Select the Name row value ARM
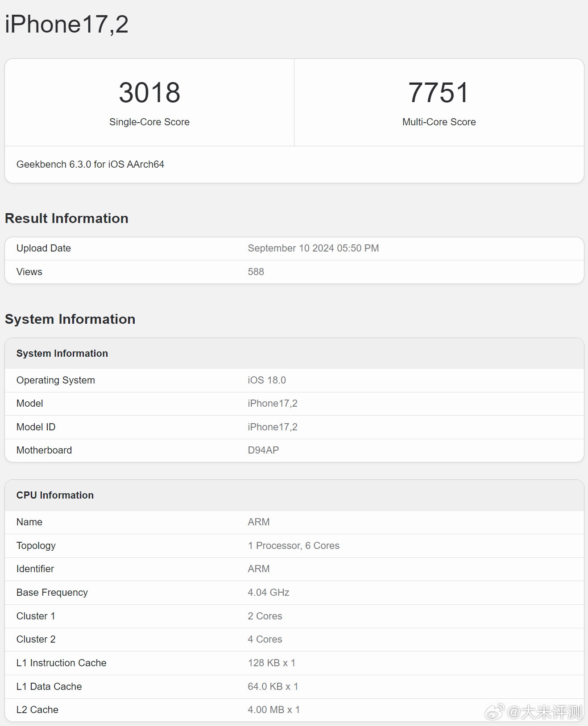Image resolution: width=588 pixels, height=726 pixels. click(259, 522)
